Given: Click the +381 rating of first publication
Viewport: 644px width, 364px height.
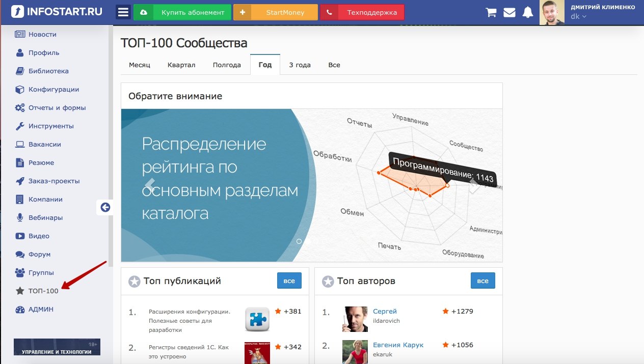Looking at the screenshot, I should (x=288, y=311).
